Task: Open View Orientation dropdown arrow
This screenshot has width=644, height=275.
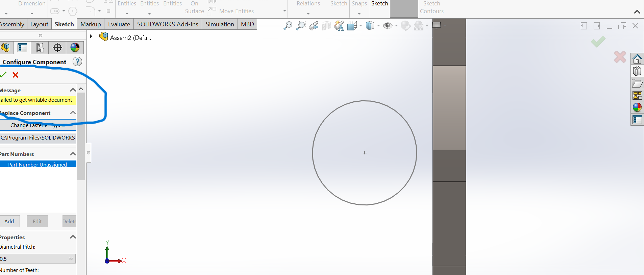Action: [x=361, y=26]
